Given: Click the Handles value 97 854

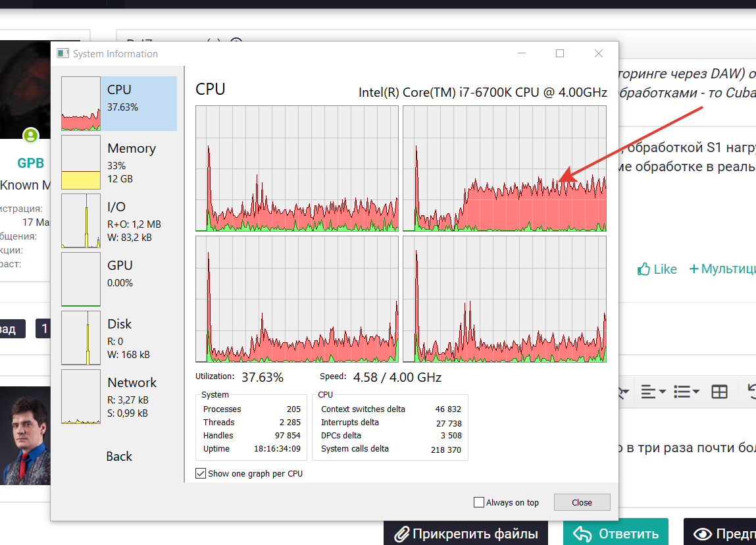Looking at the screenshot, I should tap(288, 436).
